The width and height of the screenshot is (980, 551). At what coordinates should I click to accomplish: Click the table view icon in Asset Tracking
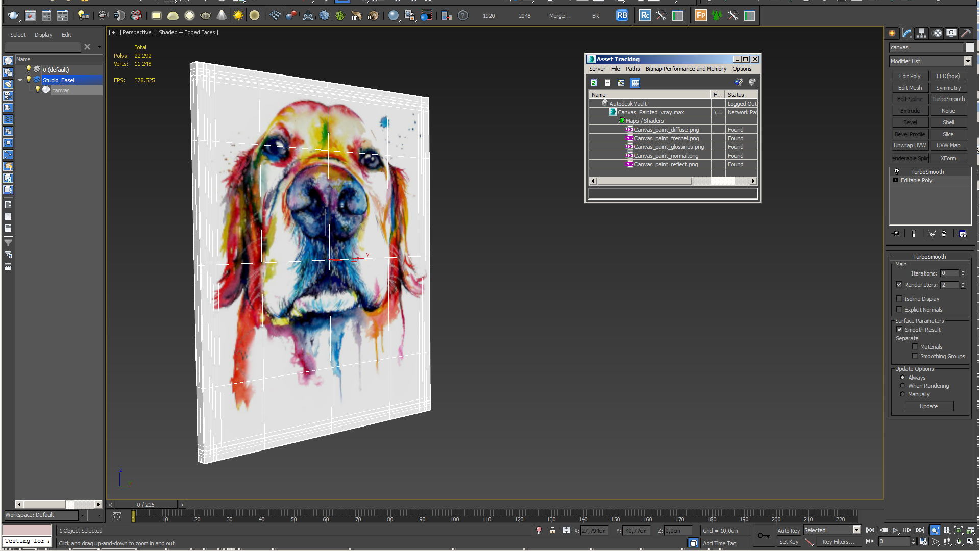point(635,83)
